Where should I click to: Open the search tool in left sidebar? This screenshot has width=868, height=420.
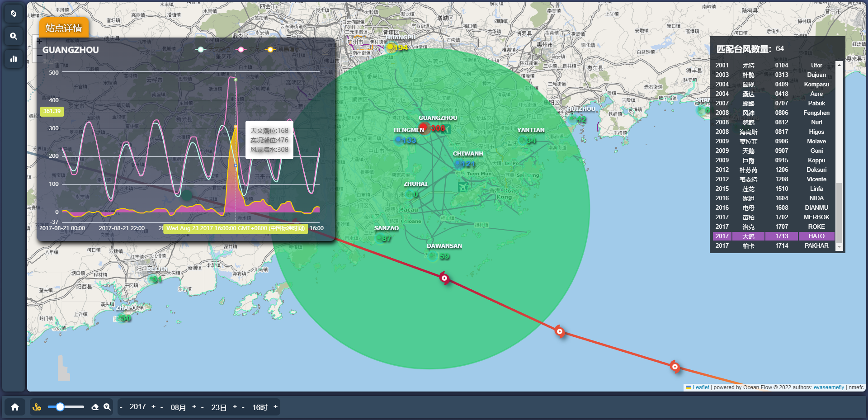[x=14, y=36]
